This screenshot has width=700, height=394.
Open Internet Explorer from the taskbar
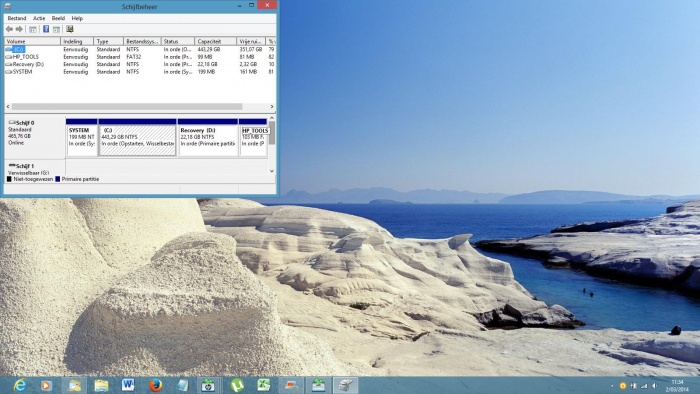[20, 385]
